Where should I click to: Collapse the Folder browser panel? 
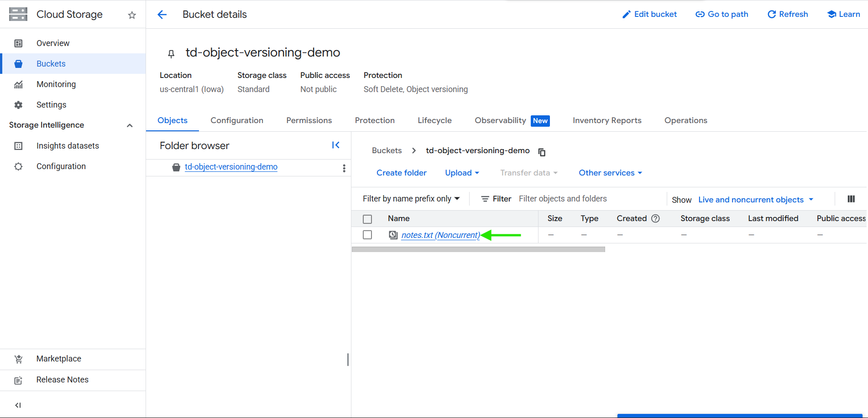(336, 145)
